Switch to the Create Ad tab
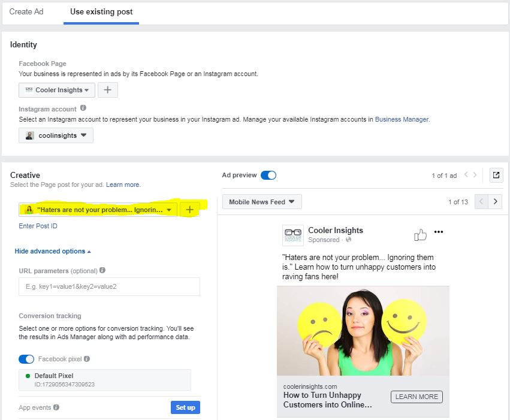510x420 pixels. (x=26, y=12)
